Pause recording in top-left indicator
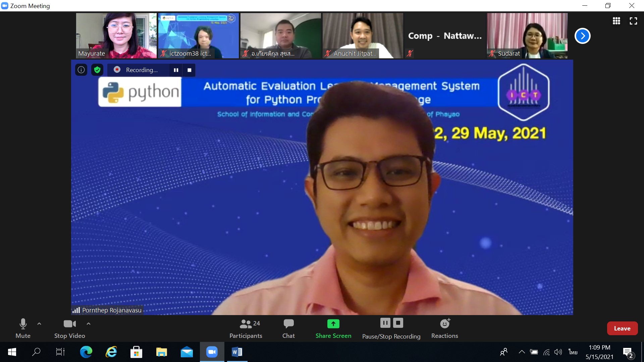644x362 pixels. pos(176,70)
